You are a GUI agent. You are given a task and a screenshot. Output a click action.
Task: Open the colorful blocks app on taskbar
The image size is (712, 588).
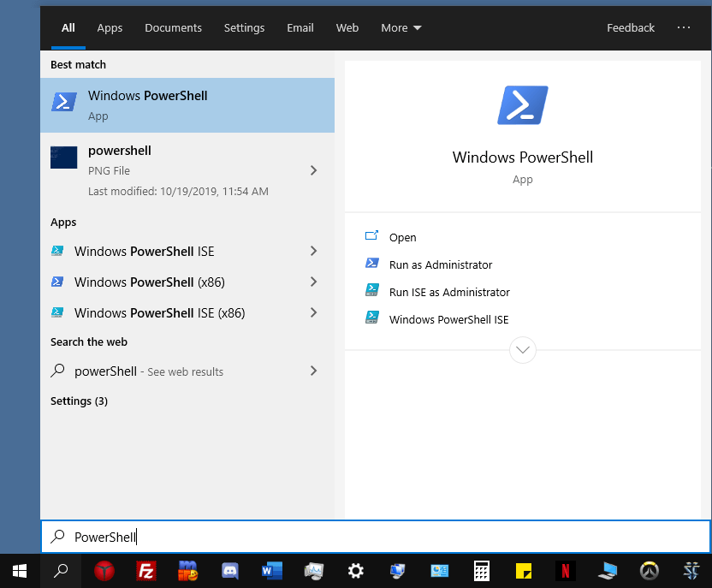click(188, 571)
